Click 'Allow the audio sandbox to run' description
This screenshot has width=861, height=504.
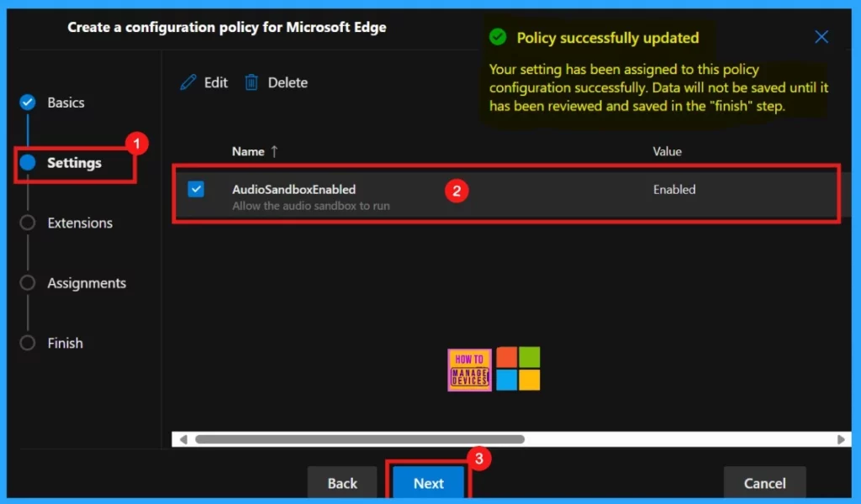(311, 206)
